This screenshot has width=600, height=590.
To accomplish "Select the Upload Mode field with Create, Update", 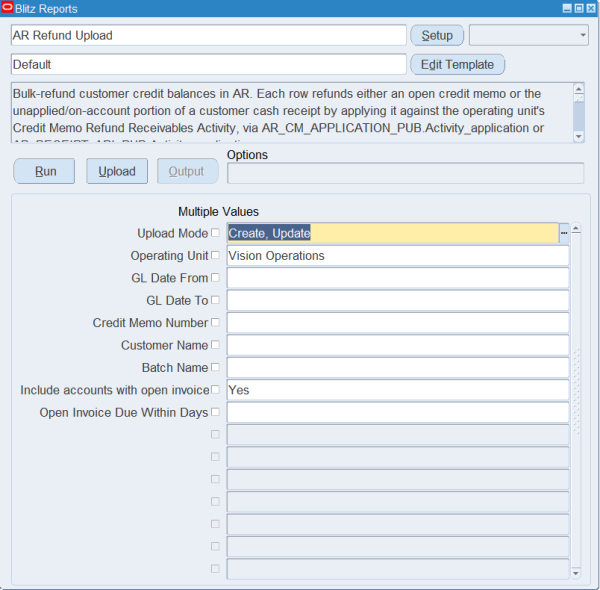I will click(393, 233).
